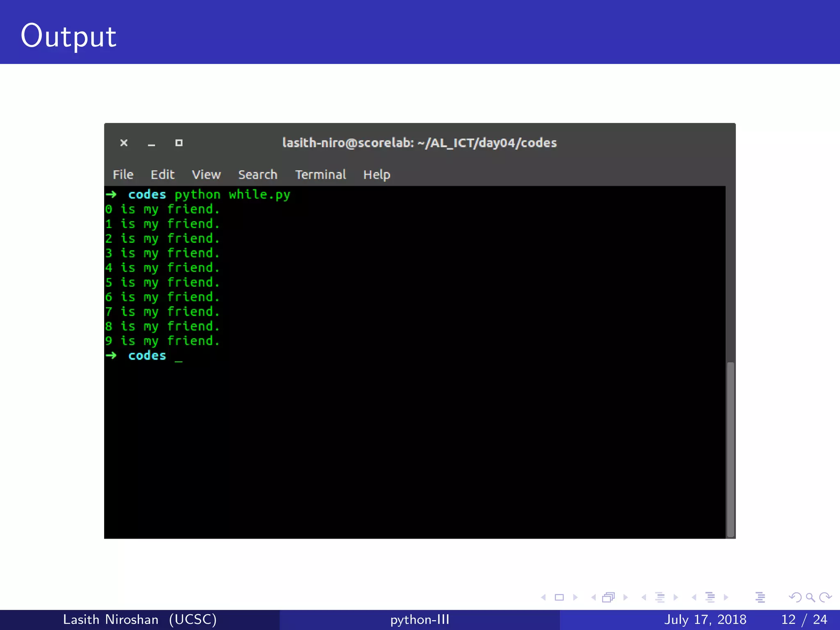Click the stacked frames icon in the navigation bar
This screenshot has width=840, height=630.
[x=608, y=598]
